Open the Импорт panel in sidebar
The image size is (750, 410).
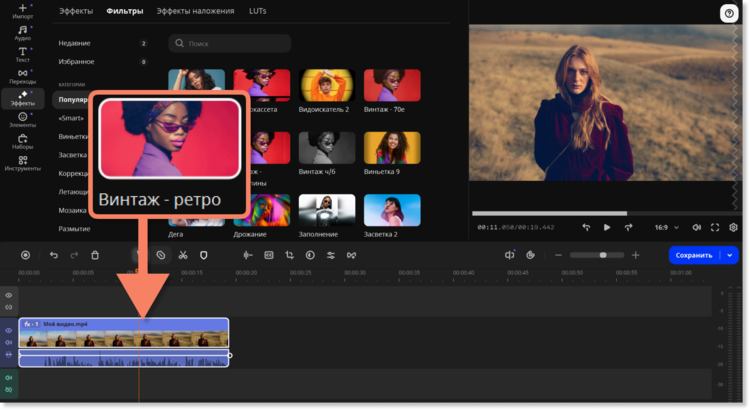(x=22, y=12)
